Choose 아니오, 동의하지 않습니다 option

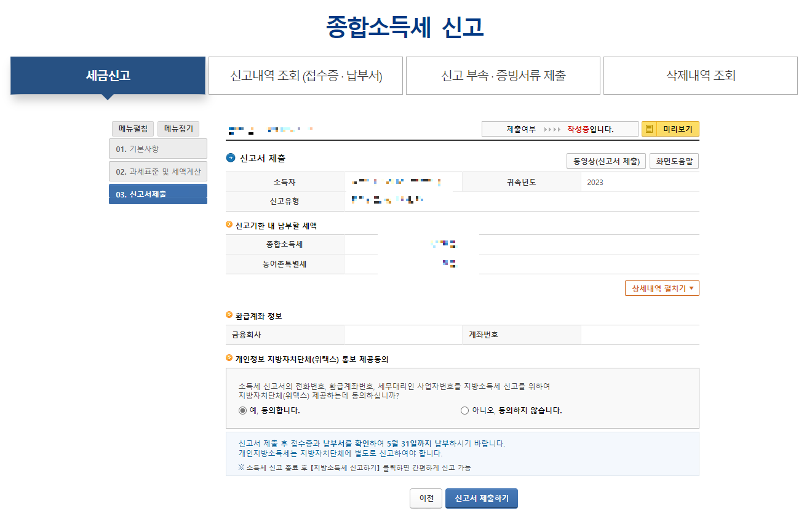coord(464,411)
